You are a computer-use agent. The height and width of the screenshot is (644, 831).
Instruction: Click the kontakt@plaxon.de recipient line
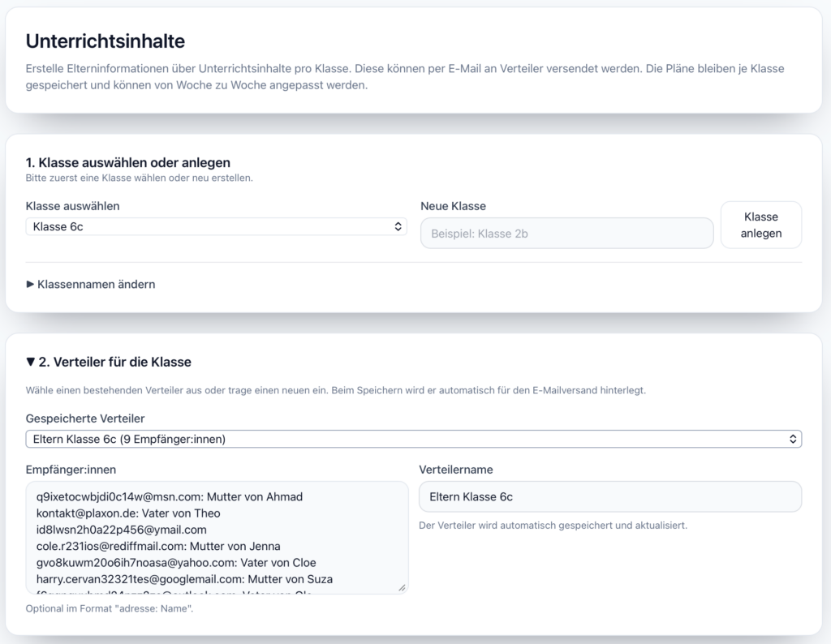point(128,513)
